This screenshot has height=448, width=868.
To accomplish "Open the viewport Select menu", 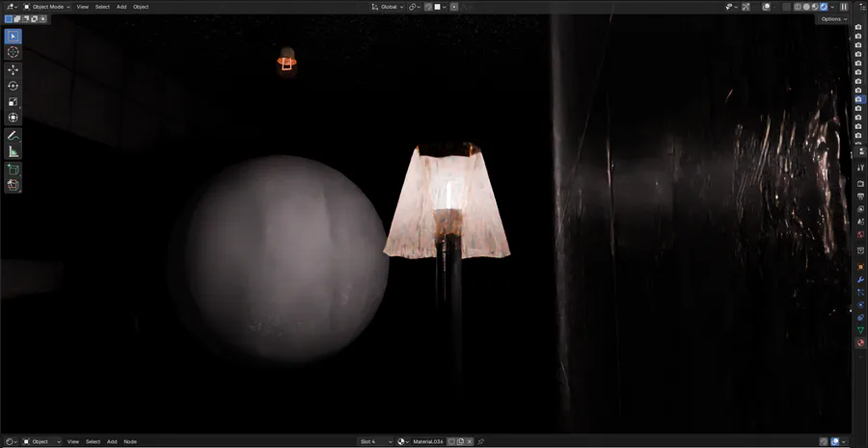I will [102, 7].
